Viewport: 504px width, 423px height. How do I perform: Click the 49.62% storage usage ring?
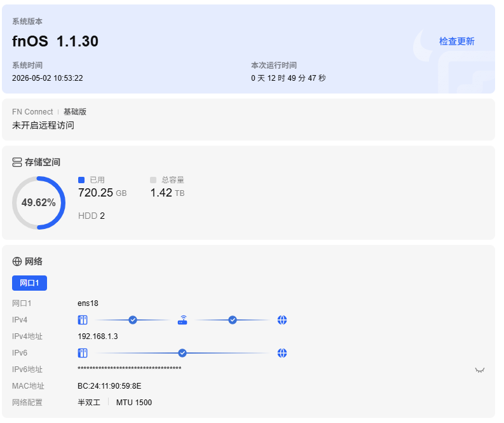(39, 203)
